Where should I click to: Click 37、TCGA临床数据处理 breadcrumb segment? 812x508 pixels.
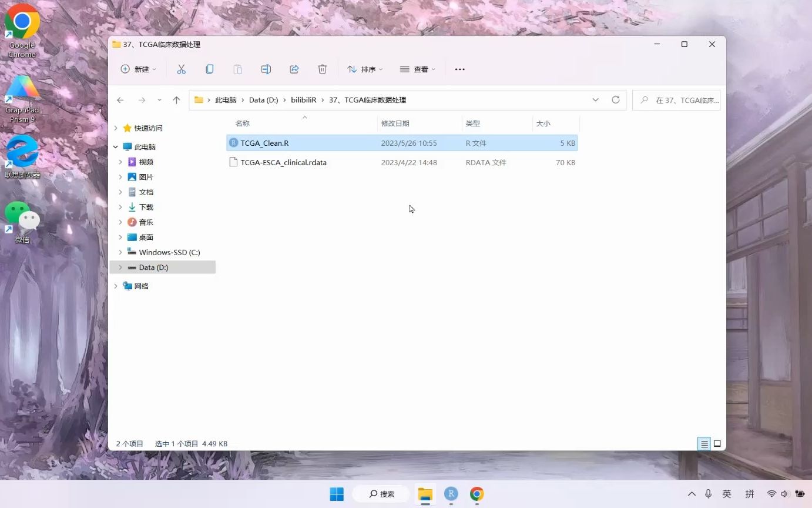click(x=367, y=100)
